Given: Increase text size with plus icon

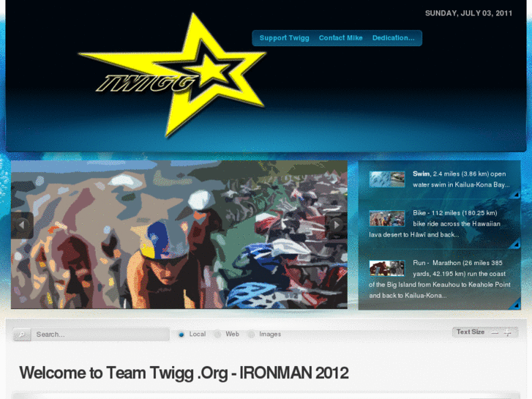Looking at the screenshot, I should point(508,333).
